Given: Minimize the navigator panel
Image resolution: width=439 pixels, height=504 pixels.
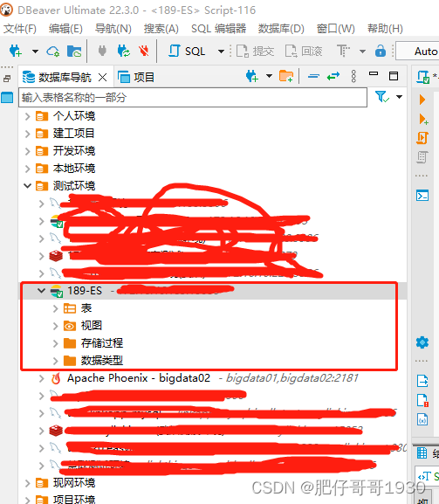Looking at the screenshot, I should coord(374,73).
